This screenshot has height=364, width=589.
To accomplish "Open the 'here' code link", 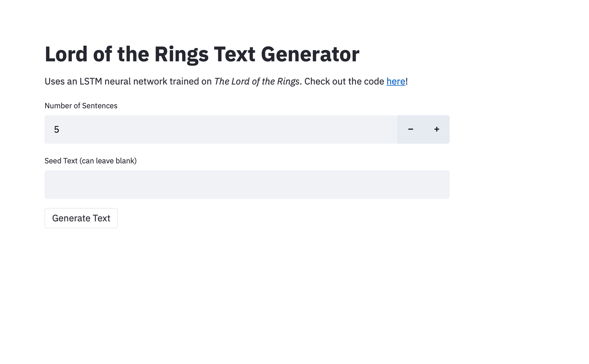I will point(396,82).
